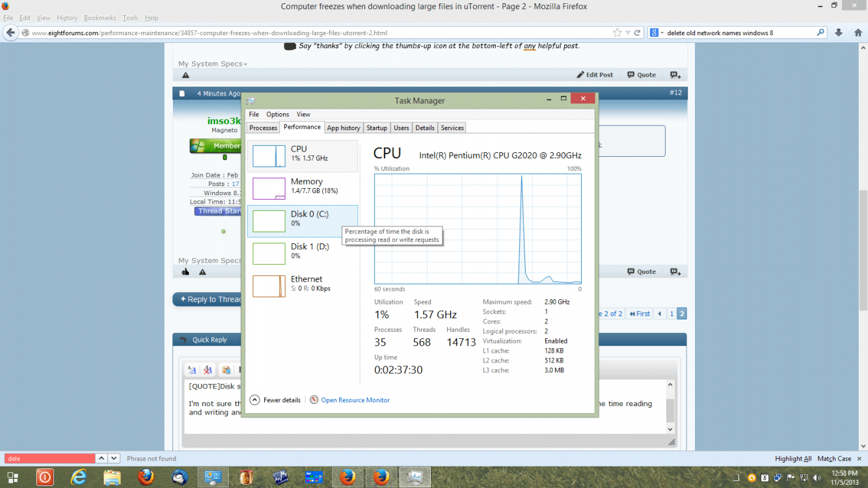This screenshot has height=488, width=868.
Task: Open the URL history dropdown arrow
Action: click(x=628, y=33)
